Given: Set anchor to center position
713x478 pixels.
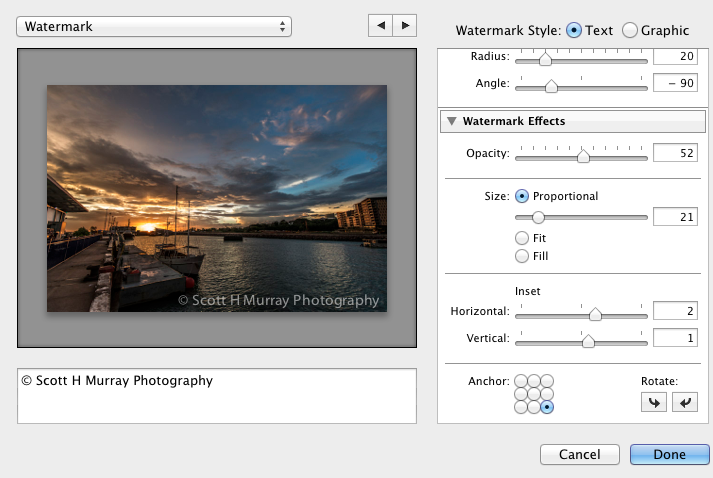Looking at the screenshot, I should coord(533,394).
